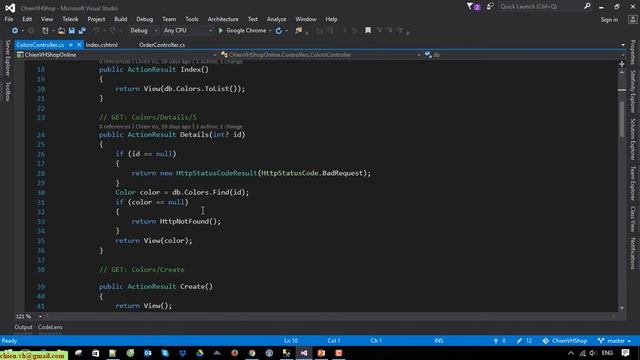
Task: Click the pending changes pencil count 12
Action: [524, 341]
